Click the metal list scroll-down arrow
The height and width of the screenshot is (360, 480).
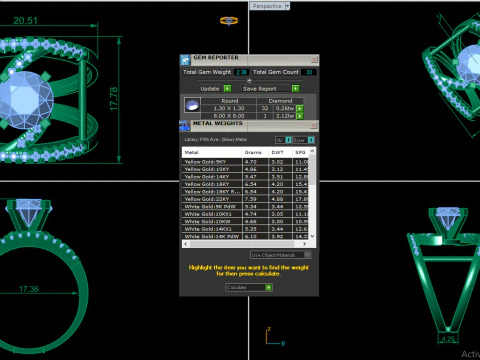[x=312, y=236]
